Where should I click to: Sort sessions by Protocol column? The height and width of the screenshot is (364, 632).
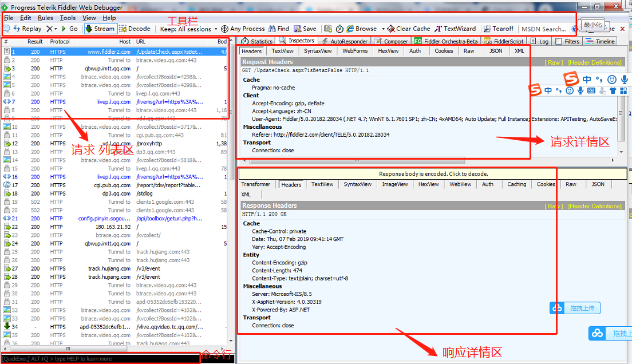coord(60,42)
